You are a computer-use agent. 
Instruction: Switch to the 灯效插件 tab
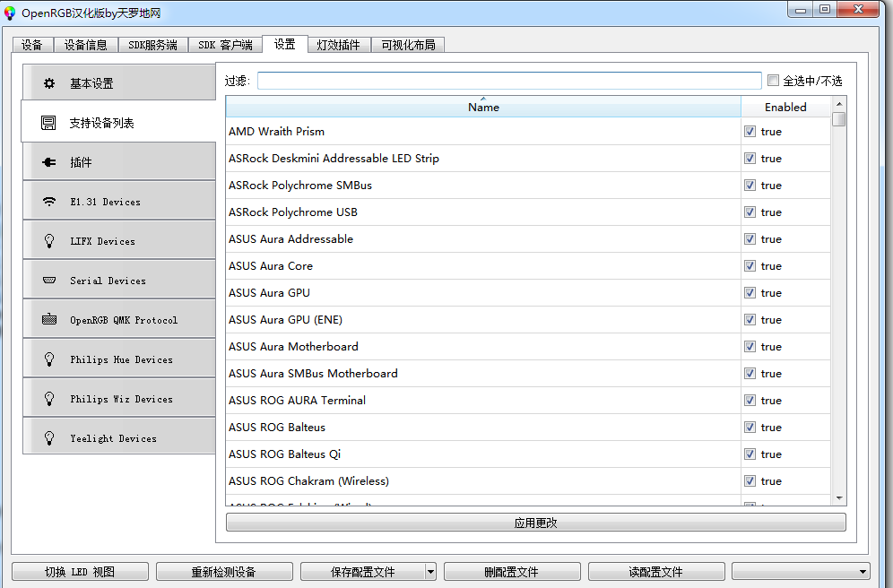click(x=339, y=45)
